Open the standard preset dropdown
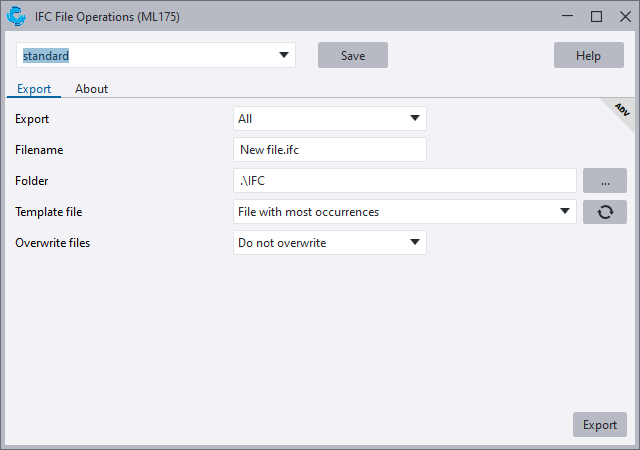Viewport: 640px width, 450px height. click(x=284, y=55)
